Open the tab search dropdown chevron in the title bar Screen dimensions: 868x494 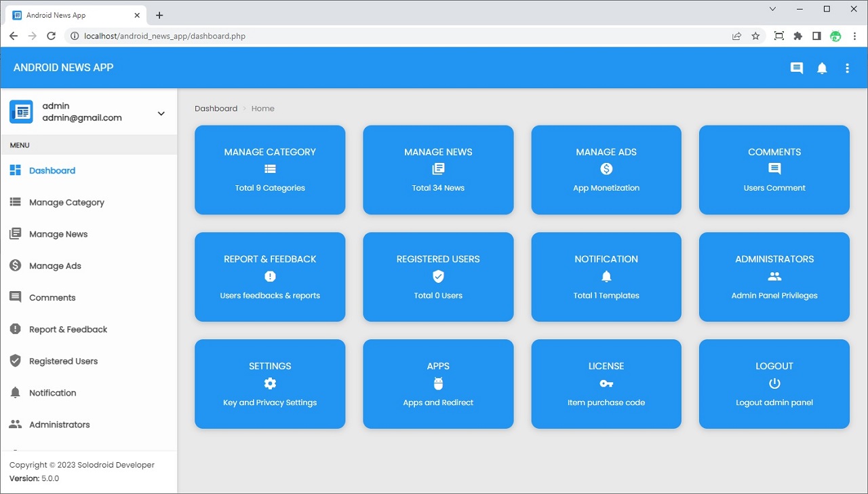[x=772, y=9]
